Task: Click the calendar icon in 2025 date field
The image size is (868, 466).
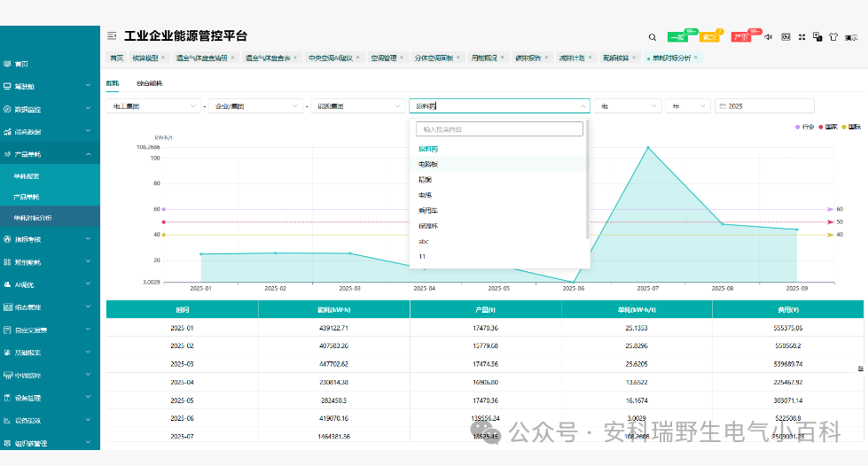Action: click(723, 106)
